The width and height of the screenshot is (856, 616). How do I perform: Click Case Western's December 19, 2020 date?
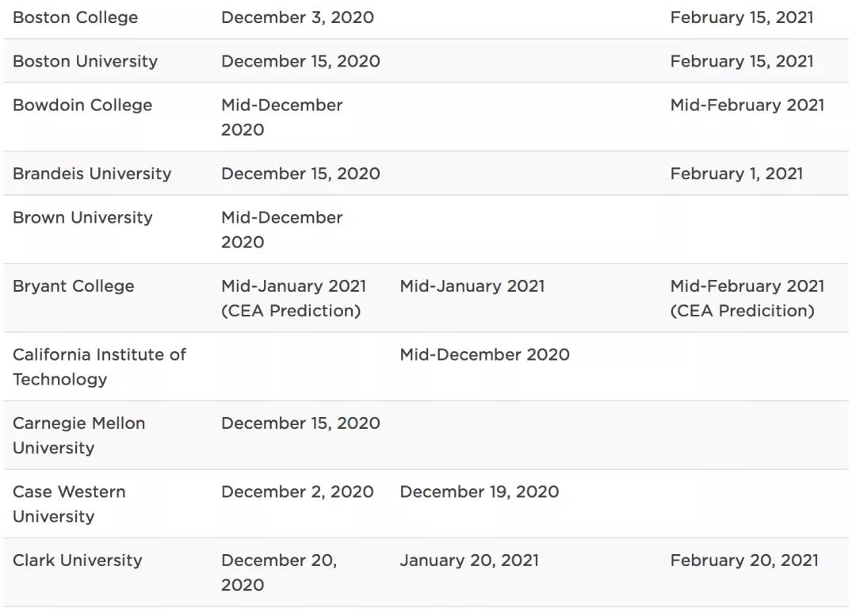479,492
